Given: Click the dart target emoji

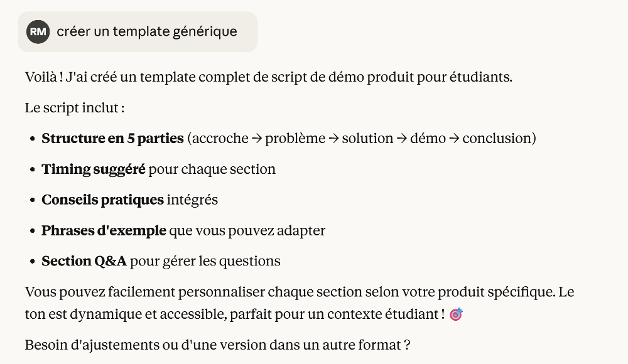Looking at the screenshot, I should coord(457,315).
